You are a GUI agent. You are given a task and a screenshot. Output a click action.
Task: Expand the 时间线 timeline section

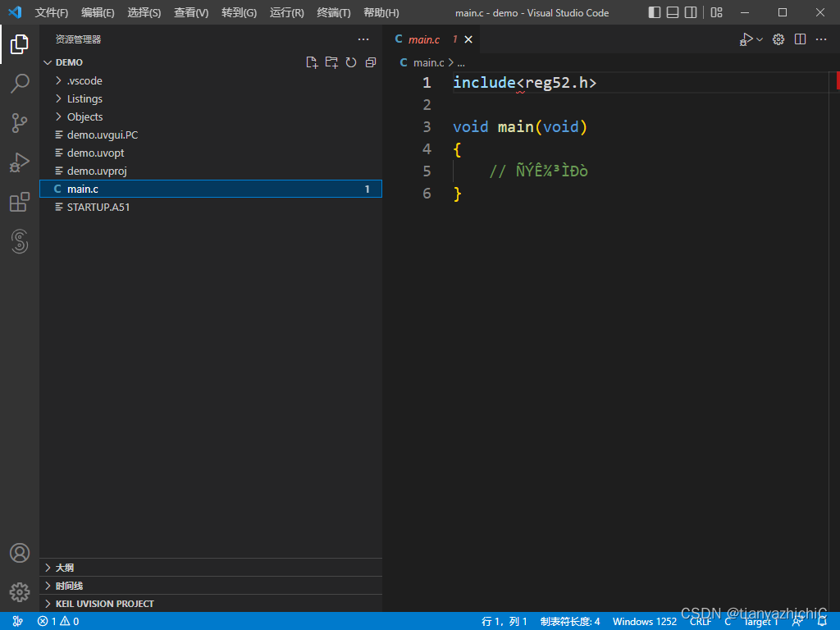(211, 586)
